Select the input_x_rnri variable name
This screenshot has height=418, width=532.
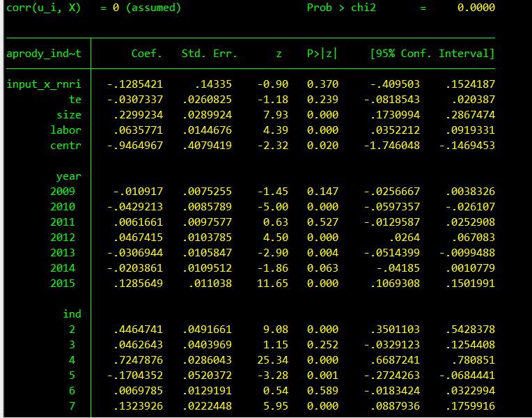(x=44, y=84)
